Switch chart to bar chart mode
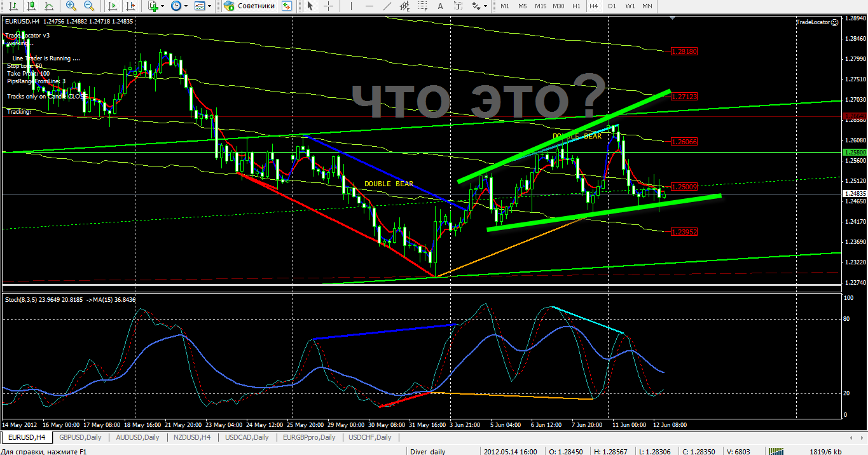 coord(13,6)
